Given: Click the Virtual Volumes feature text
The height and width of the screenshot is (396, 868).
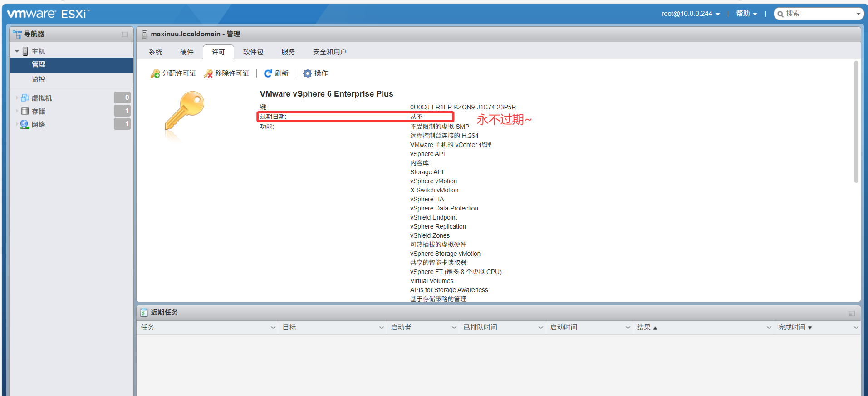Looking at the screenshot, I should pos(432,281).
